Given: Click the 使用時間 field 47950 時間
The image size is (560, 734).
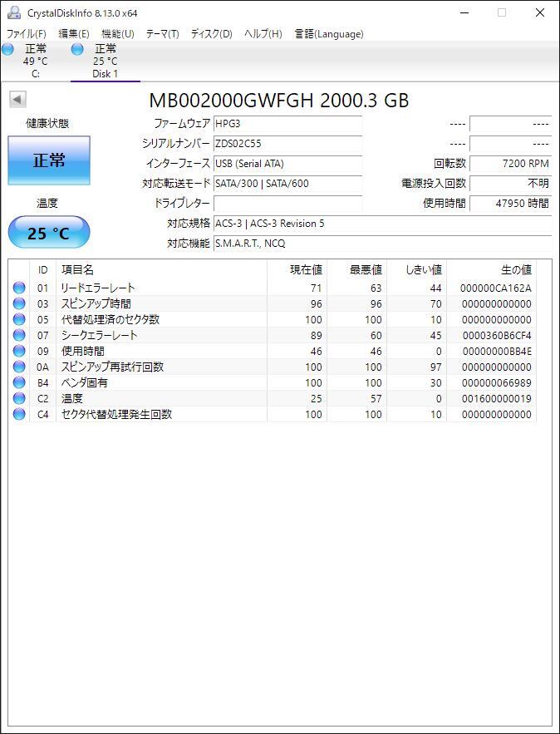Looking at the screenshot, I should [510, 204].
